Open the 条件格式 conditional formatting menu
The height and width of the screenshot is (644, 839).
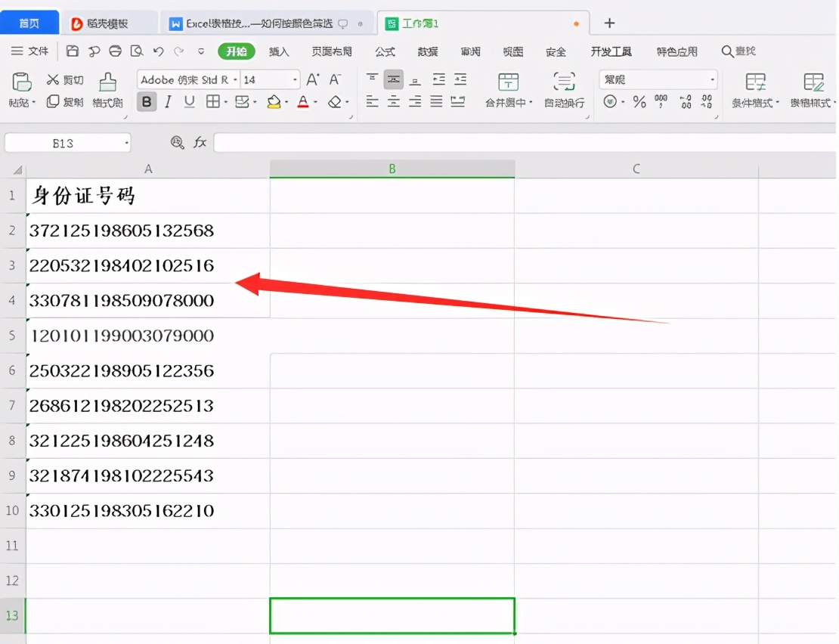coord(756,91)
